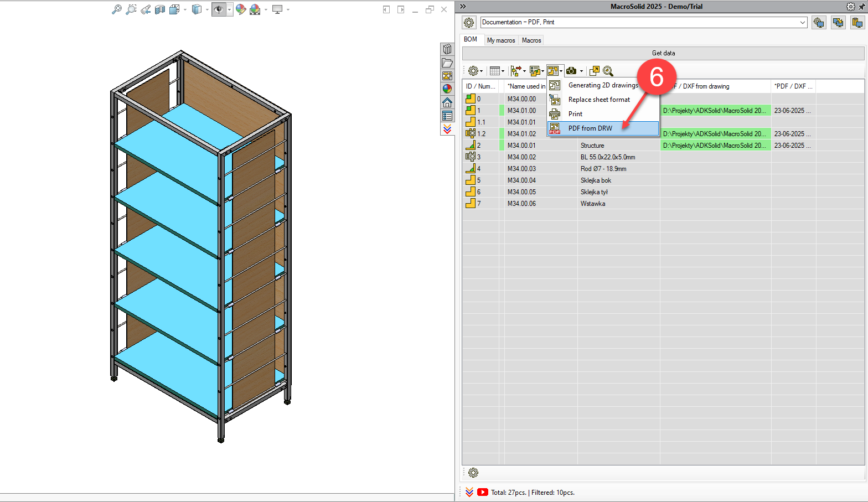Switch to the My macros tab
The width and height of the screenshot is (868, 502).
tap(501, 40)
